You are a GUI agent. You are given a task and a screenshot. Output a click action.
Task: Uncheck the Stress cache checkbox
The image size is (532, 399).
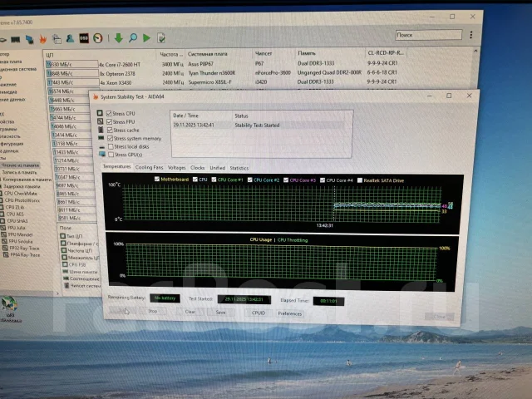pyautogui.click(x=110, y=130)
